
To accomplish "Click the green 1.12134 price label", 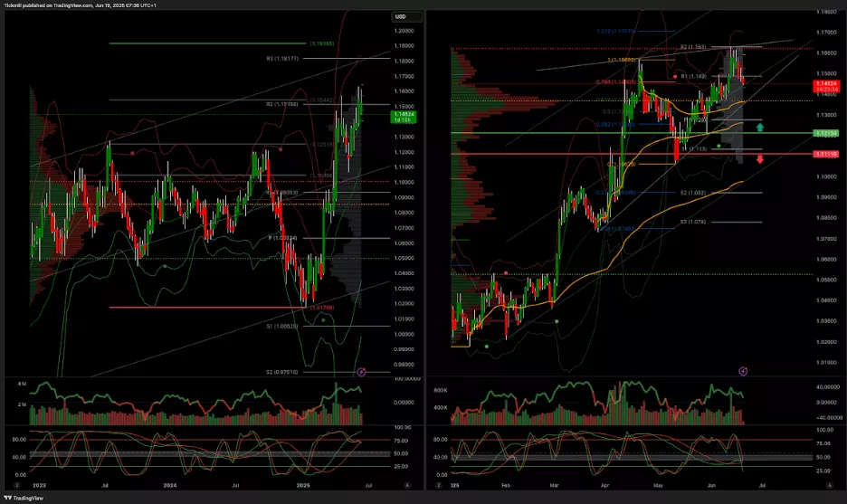I will click(824, 133).
